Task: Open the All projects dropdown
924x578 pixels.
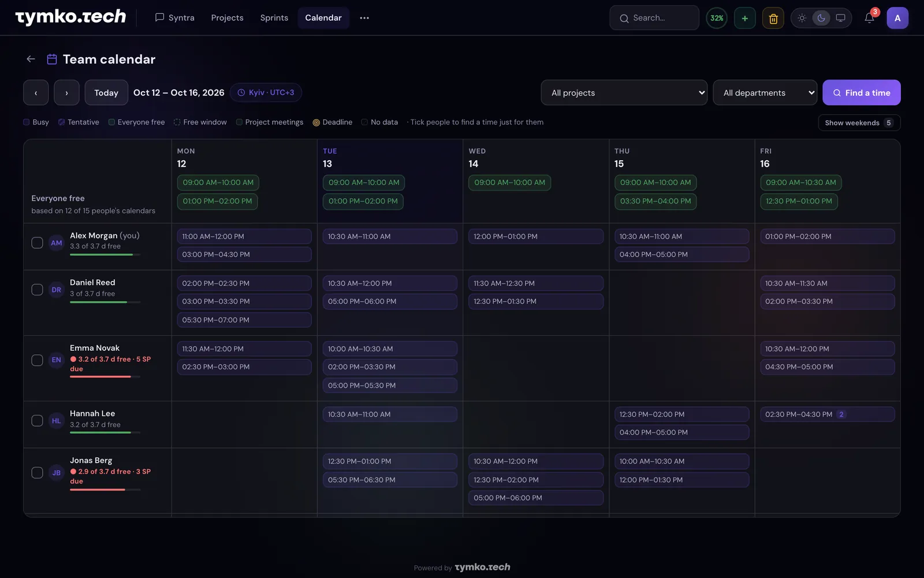Action: 624,92
